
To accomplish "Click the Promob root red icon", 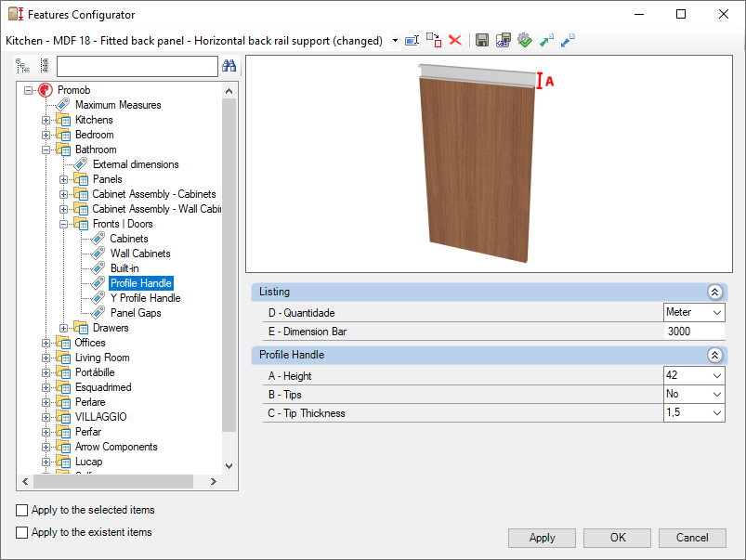I will [x=46, y=90].
